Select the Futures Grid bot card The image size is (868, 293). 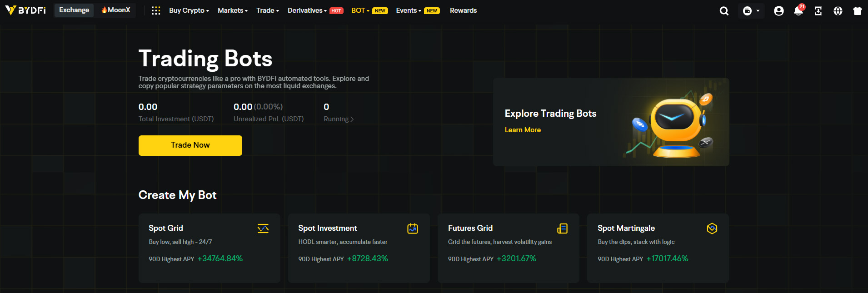tap(508, 248)
